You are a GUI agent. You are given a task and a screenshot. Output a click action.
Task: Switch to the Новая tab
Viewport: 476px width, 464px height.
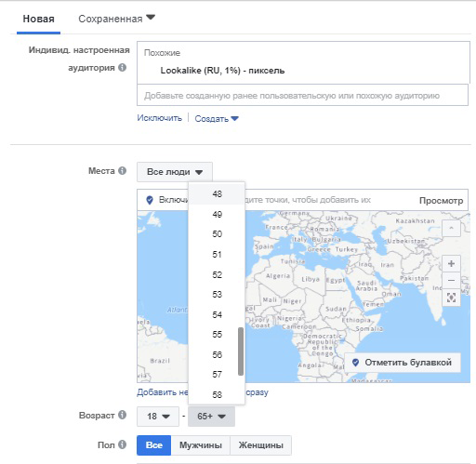[x=38, y=19]
